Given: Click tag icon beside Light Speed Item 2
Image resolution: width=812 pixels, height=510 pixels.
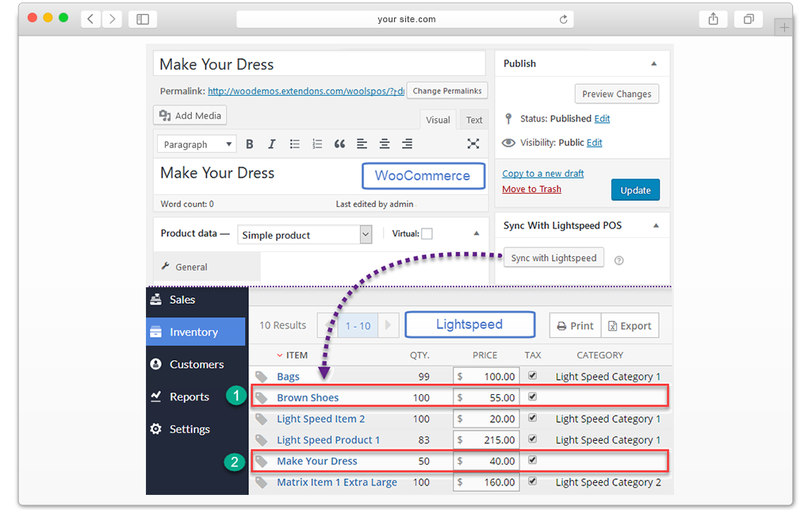Looking at the screenshot, I should click(x=262, y=419).
